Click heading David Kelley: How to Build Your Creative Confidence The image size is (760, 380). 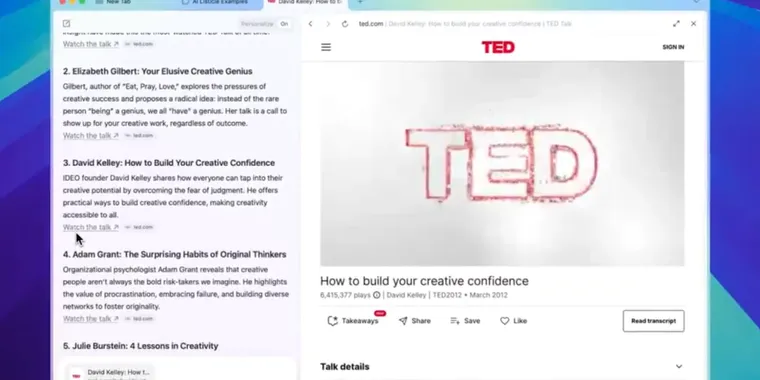tap(169, 163)
